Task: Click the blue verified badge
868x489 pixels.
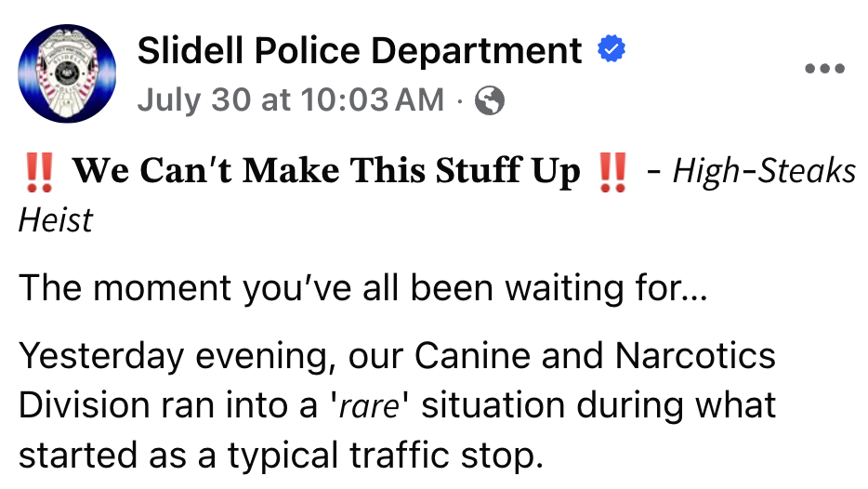Action: tap(612, 48)
